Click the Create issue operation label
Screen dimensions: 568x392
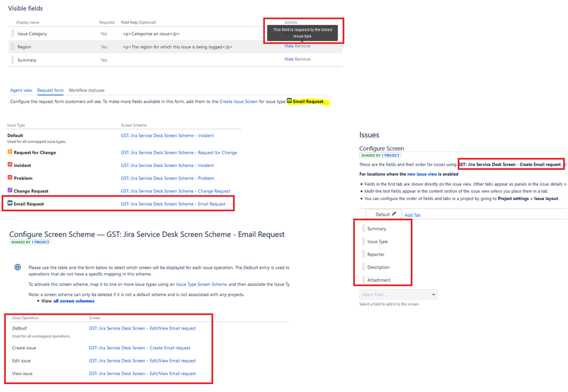[x=24, y=348]
